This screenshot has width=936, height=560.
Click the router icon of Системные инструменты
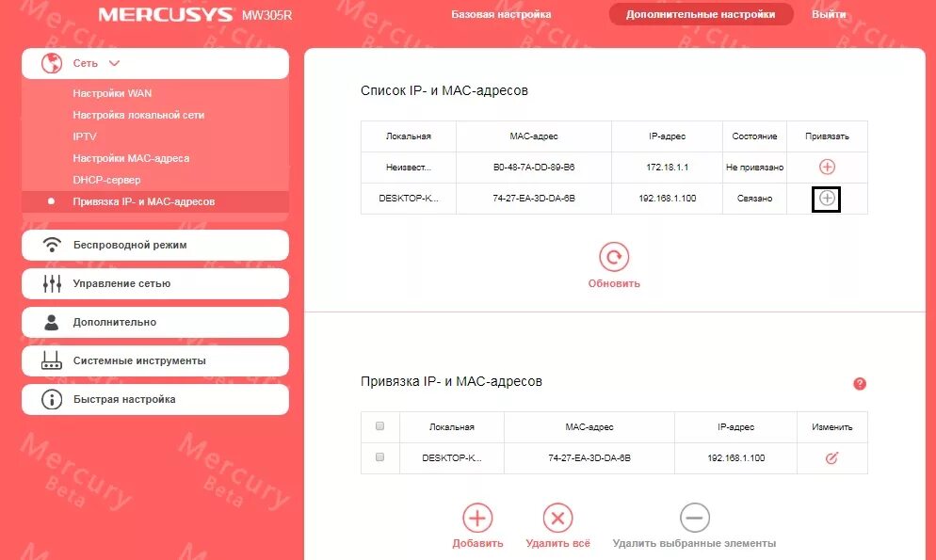(52, 360)
